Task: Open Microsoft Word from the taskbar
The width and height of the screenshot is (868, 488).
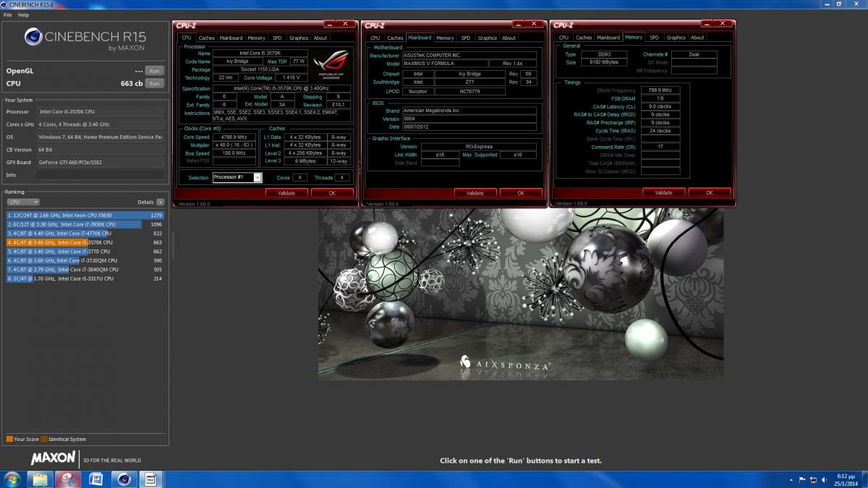Action: [x=95, y=479]
